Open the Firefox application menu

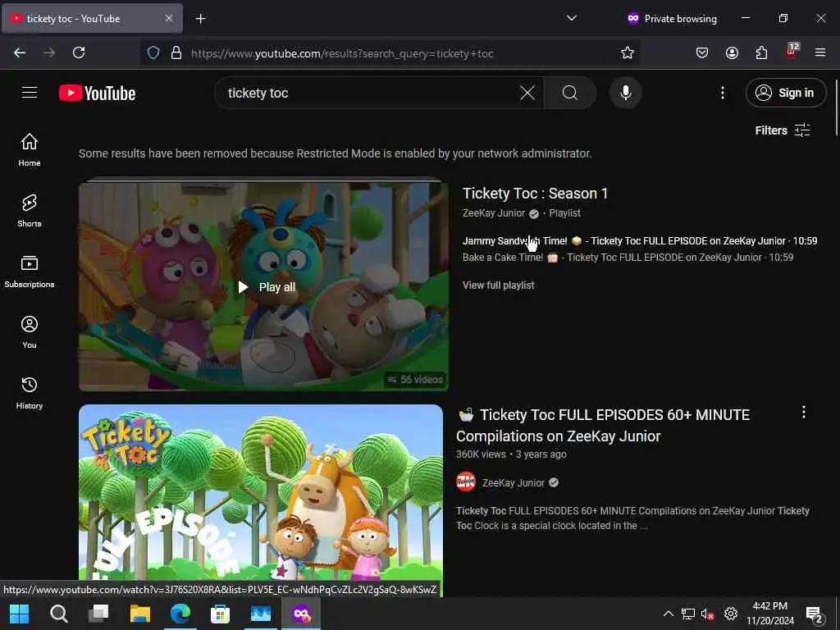(820, 52)
